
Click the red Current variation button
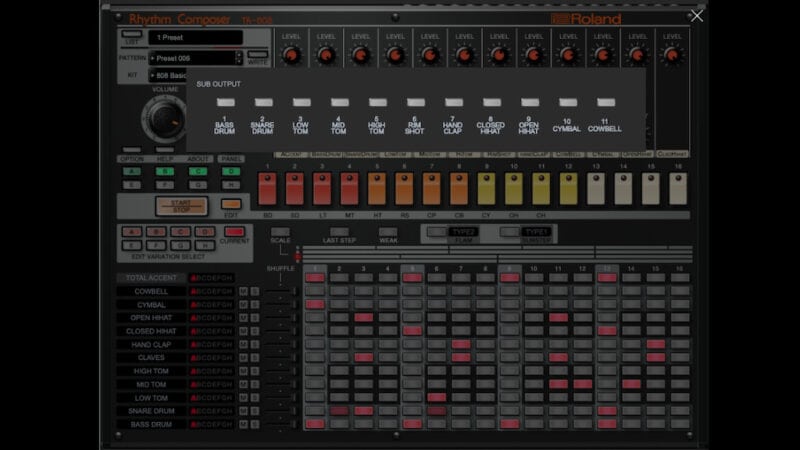(x=234, y=232)
